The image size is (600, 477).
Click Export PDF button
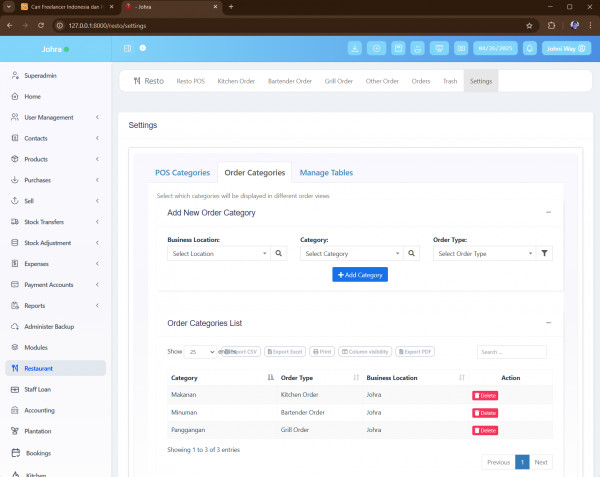415,352
